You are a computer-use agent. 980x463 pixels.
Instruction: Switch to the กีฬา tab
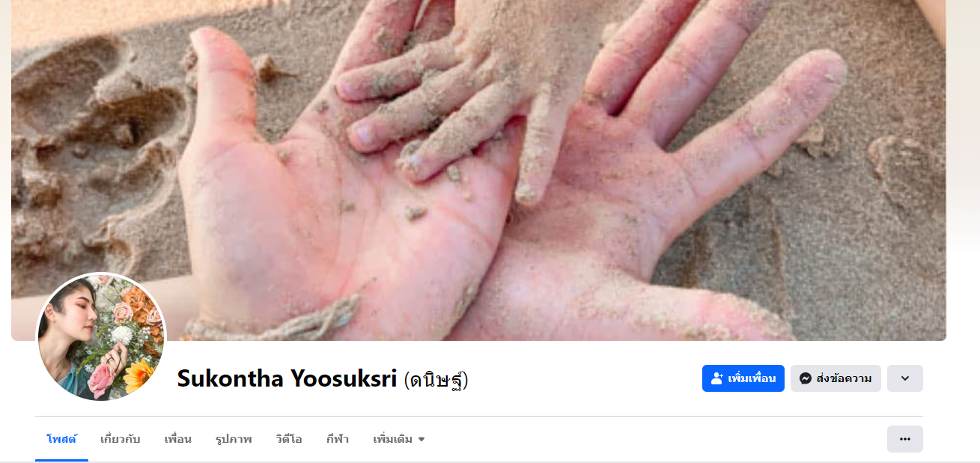338,439
